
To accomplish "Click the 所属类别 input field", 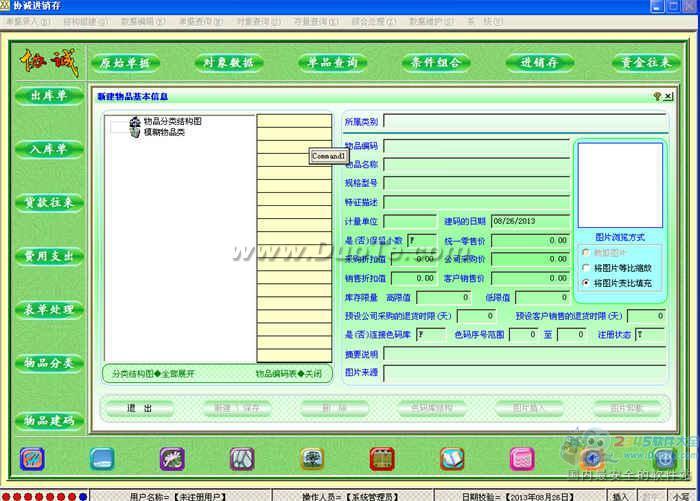I will click(525, 121).
